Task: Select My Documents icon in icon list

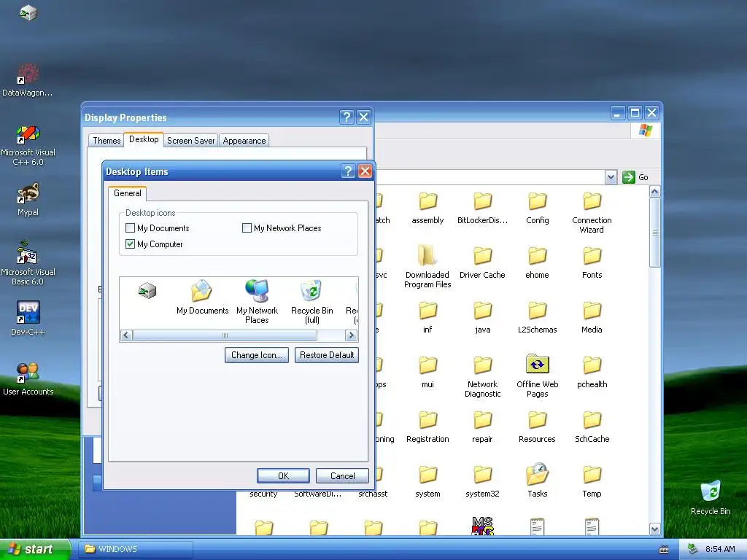Action: pyautogui.click(x=203, y=297)
